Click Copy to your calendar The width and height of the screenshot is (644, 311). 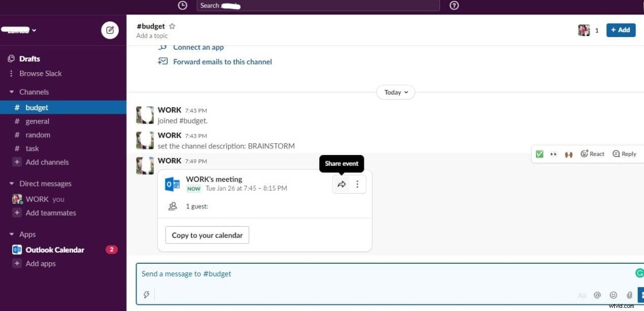(x=207, y=235)
